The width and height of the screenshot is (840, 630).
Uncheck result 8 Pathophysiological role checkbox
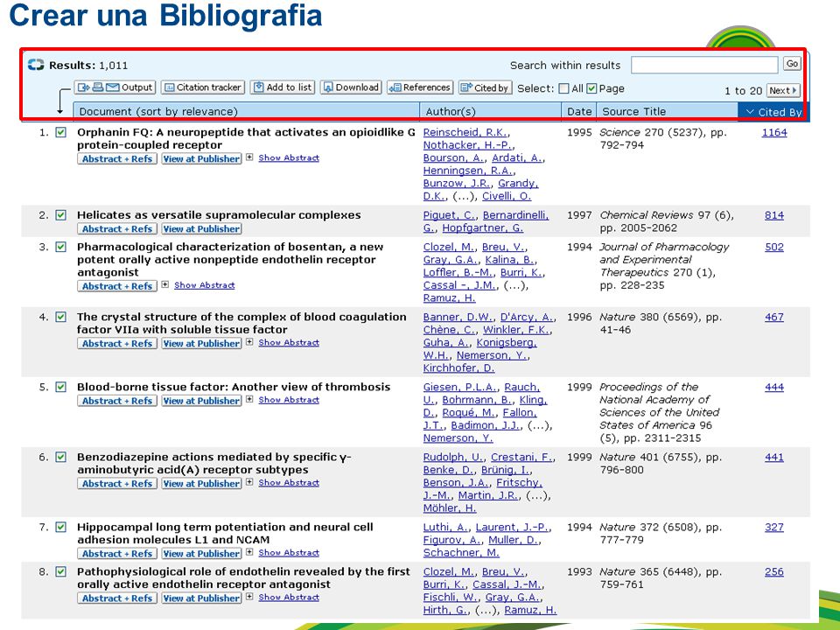tap(61, 571)
